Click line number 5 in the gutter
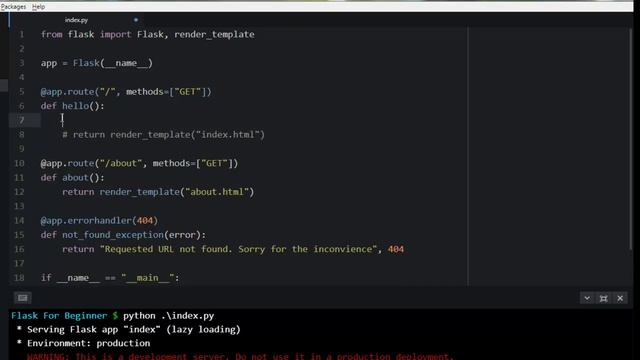 tap(22, 91)
